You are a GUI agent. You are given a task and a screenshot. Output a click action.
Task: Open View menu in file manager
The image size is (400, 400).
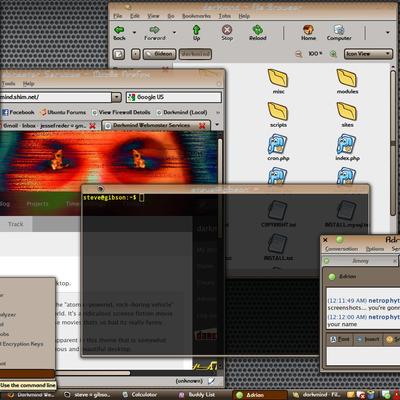coord(153,16)
